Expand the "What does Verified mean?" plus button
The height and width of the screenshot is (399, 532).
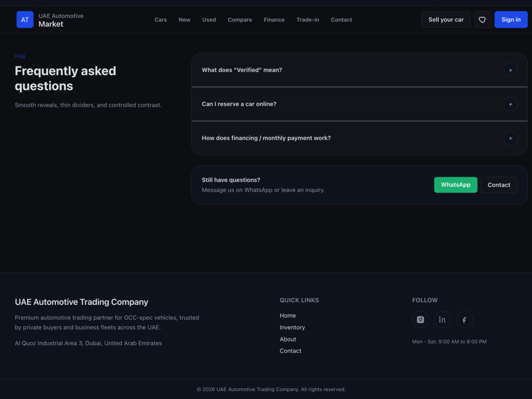510,70
